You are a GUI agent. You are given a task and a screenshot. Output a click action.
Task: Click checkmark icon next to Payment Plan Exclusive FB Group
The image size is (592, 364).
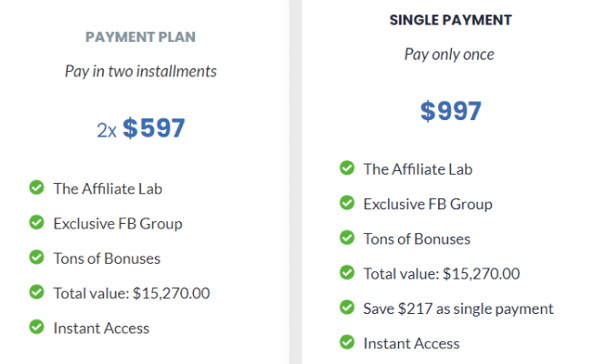(x=36, y=222)
